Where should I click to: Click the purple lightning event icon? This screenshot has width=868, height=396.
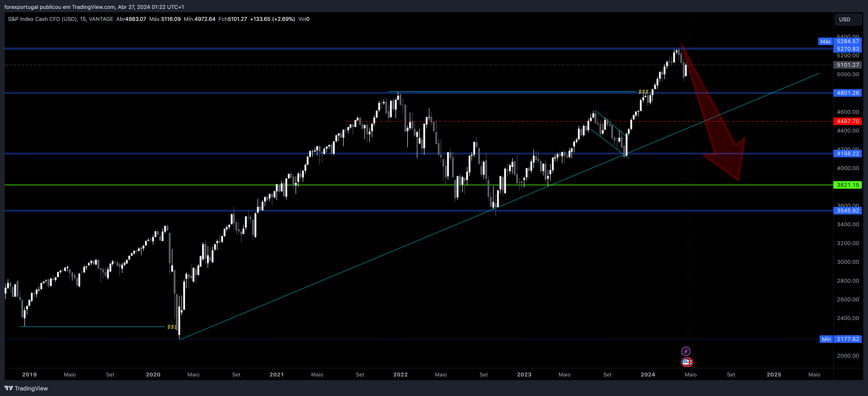(x=686, y=351)
